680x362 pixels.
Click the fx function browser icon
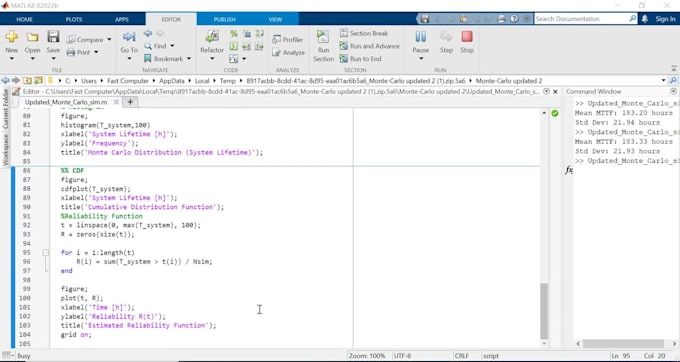569,170
